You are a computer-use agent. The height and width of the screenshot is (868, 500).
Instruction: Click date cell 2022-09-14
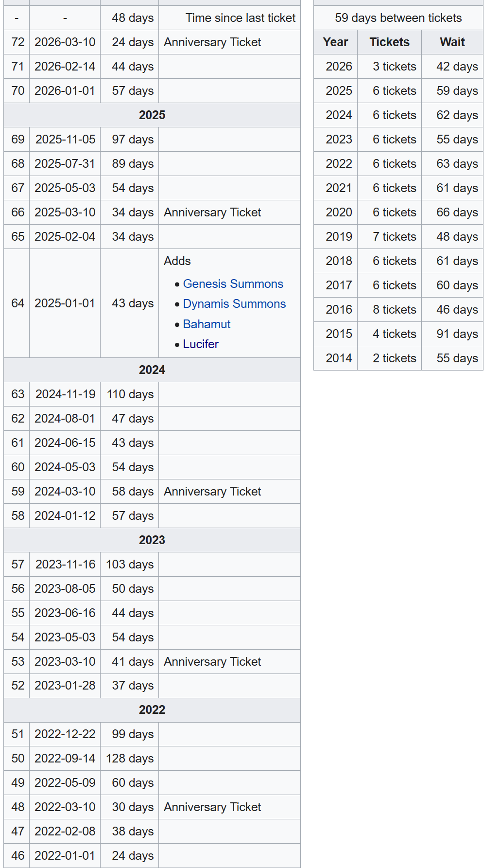point(65,759)
